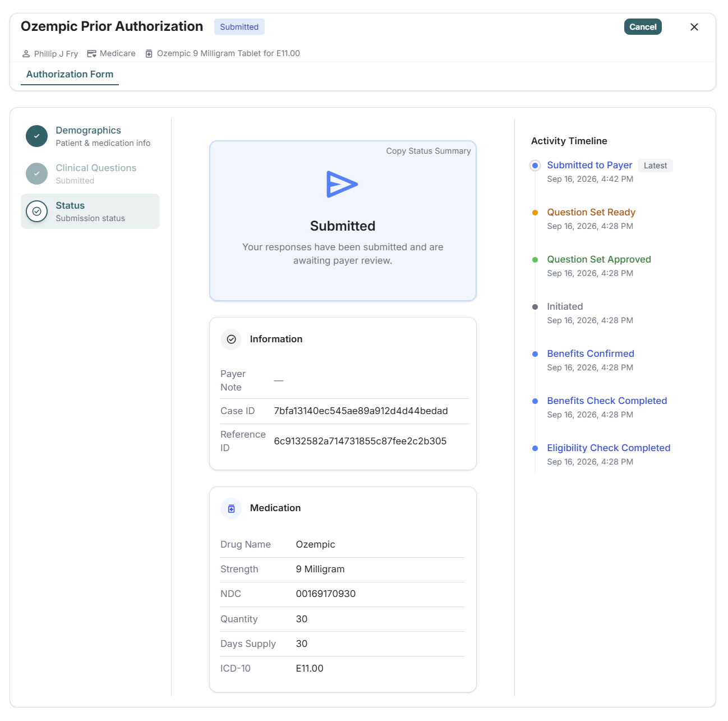Select the Status step

coord(90,212)
